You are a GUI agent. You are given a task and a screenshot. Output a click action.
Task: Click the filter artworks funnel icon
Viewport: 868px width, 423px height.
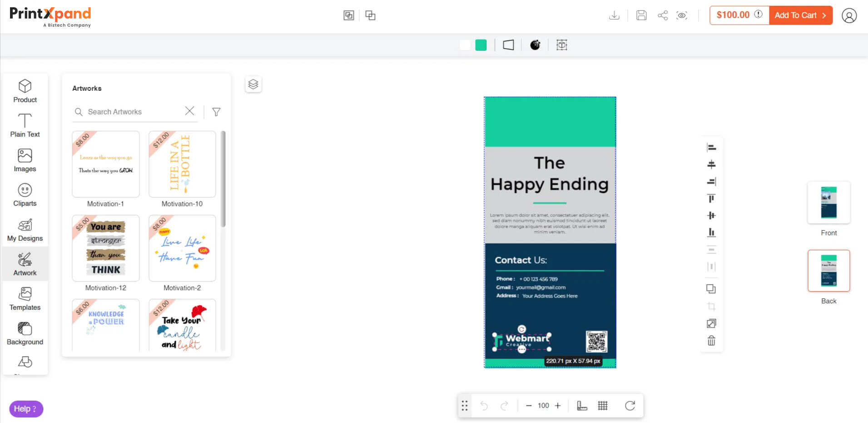217,112
